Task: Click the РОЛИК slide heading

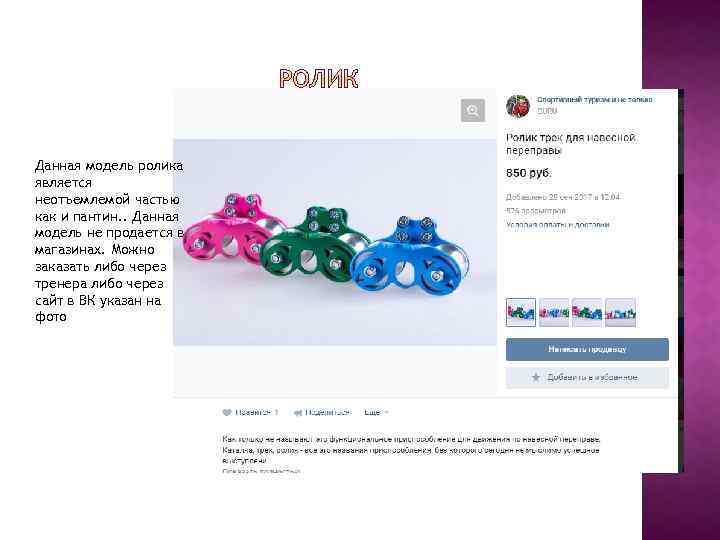Action: click(319, 79)
